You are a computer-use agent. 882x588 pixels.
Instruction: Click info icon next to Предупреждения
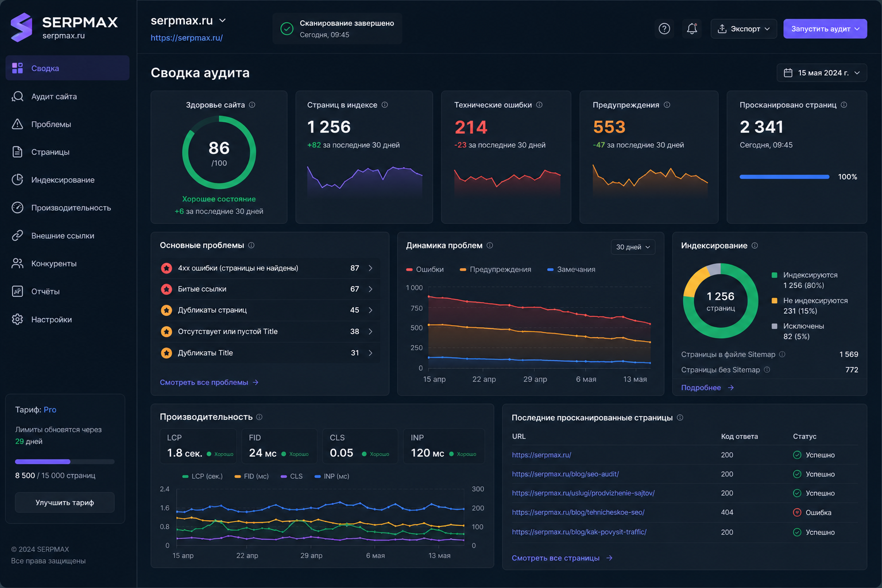(x=667, y=105)
